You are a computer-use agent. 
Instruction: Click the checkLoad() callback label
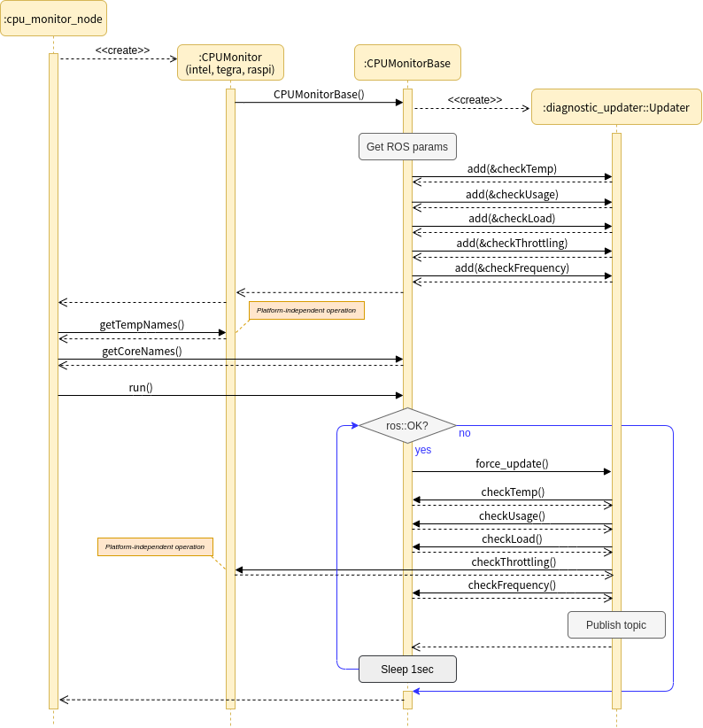[512, 538]
